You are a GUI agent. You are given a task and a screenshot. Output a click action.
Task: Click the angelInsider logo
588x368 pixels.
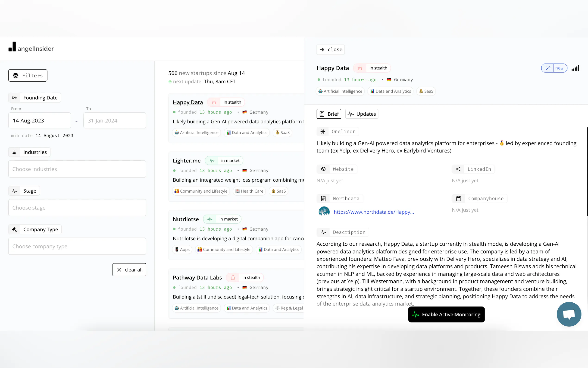[31, 47]
